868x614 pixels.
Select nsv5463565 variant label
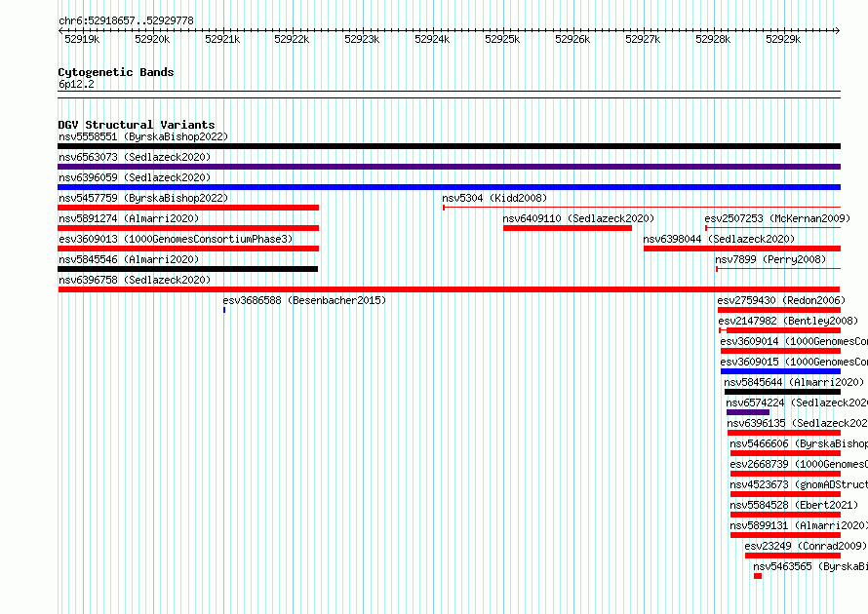[x=810, y=566]
